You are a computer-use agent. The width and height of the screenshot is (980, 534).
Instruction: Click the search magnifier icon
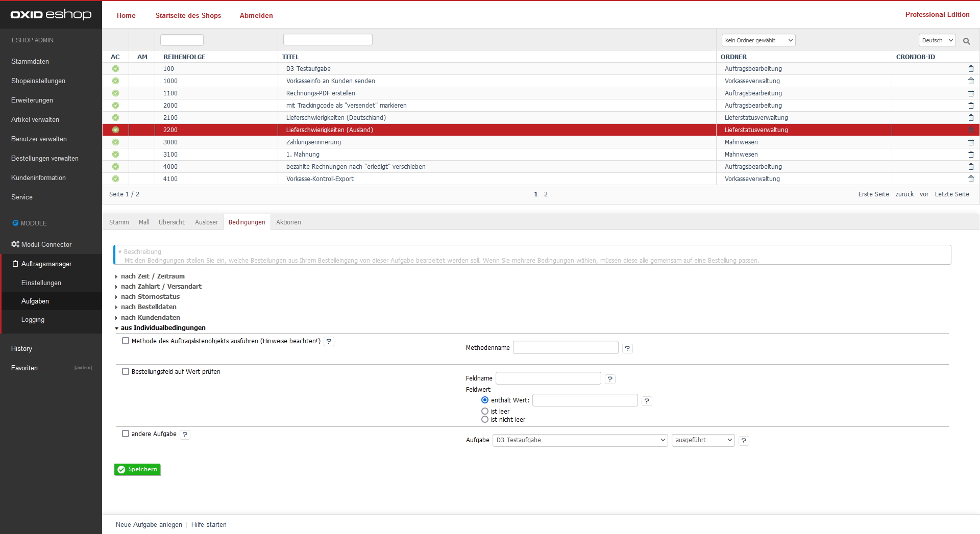tap(966, 41)
